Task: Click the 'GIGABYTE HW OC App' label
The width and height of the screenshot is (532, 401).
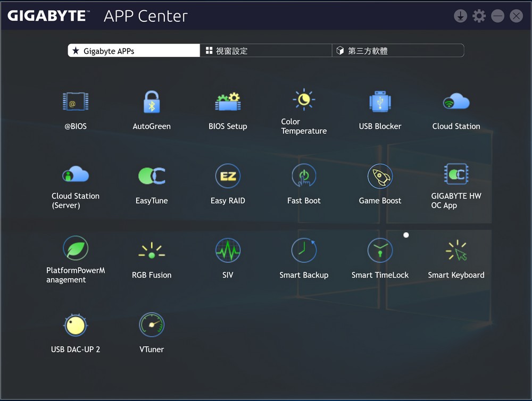Action: coord(456,200)
